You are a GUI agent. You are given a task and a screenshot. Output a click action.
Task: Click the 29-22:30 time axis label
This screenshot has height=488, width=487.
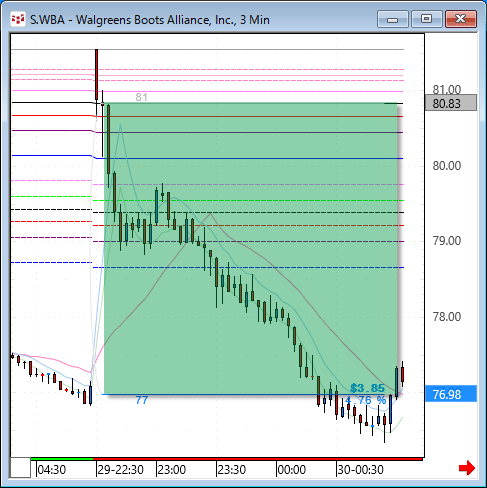pos(121,470)
